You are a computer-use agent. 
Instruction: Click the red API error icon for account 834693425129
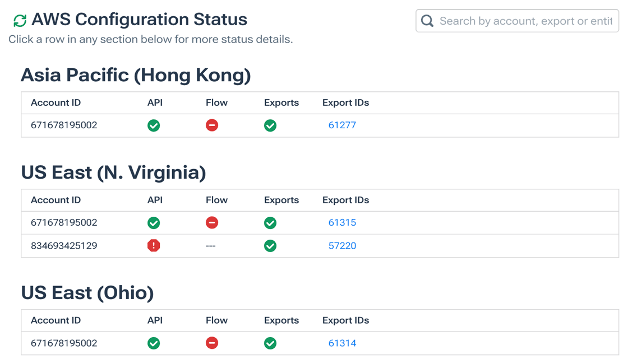[x=154, y=245]
